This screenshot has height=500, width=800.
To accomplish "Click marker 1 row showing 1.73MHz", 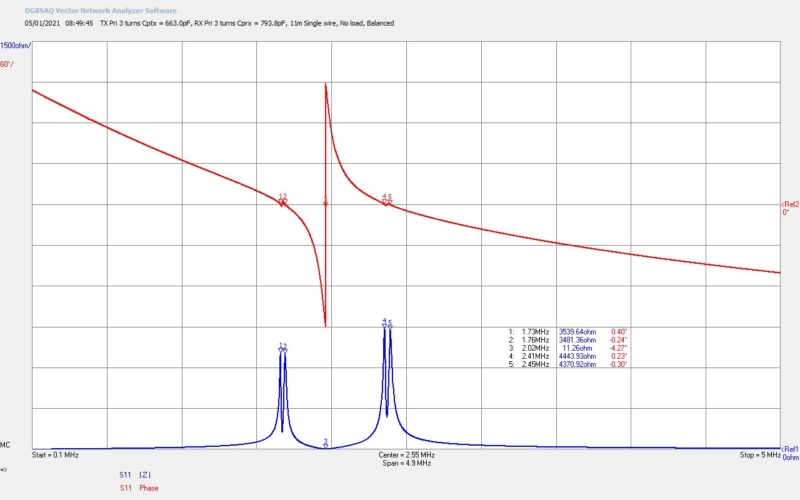I will 568,331.
